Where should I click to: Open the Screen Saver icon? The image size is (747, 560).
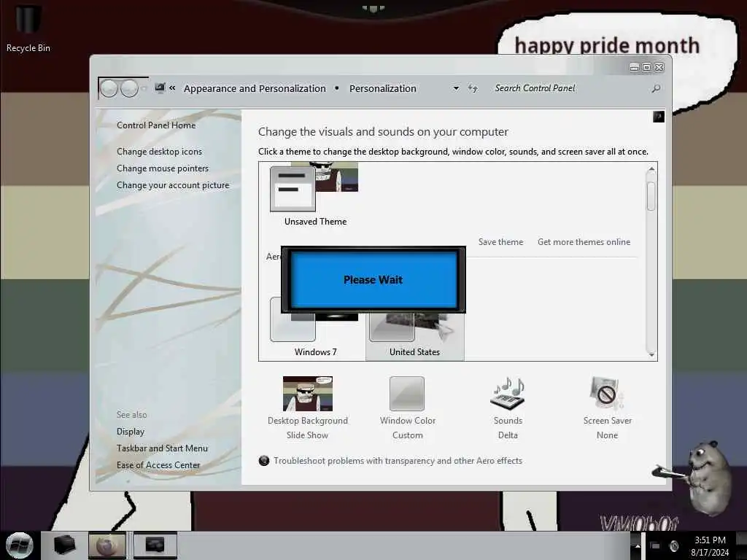[x=606, y=393]
